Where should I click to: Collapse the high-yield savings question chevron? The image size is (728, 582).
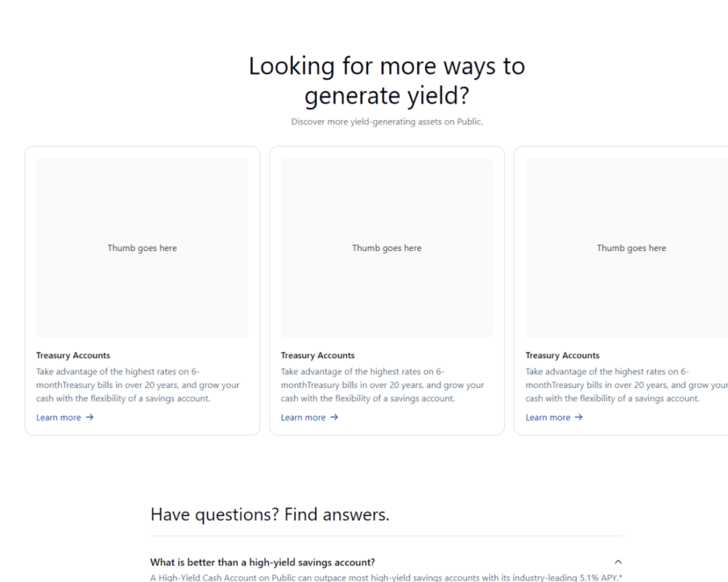coord(618,562)
